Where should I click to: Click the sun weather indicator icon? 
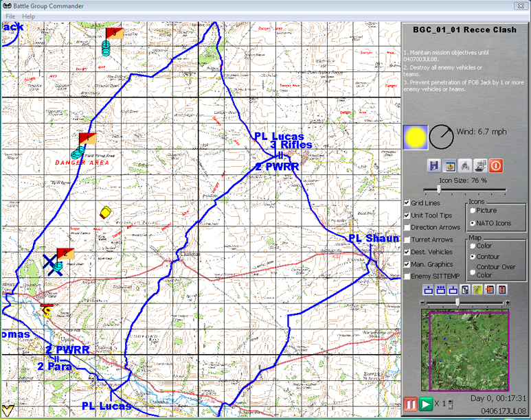416,137
